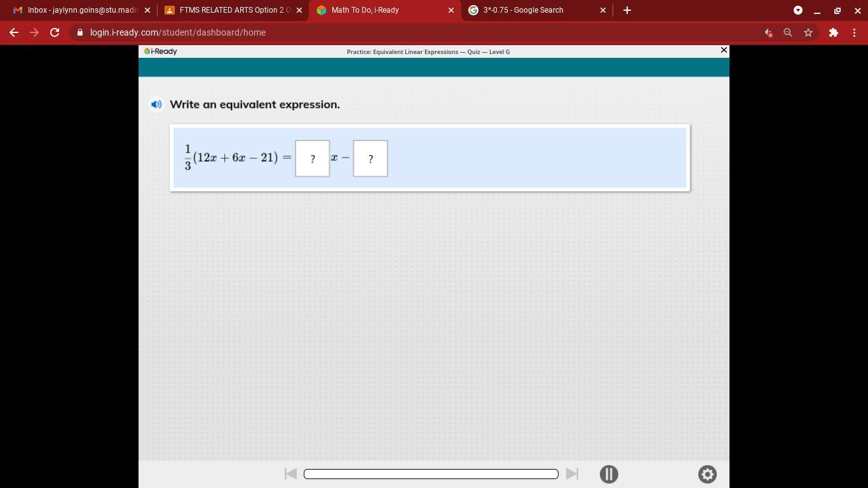Play the question audio speaker icon

156,104
